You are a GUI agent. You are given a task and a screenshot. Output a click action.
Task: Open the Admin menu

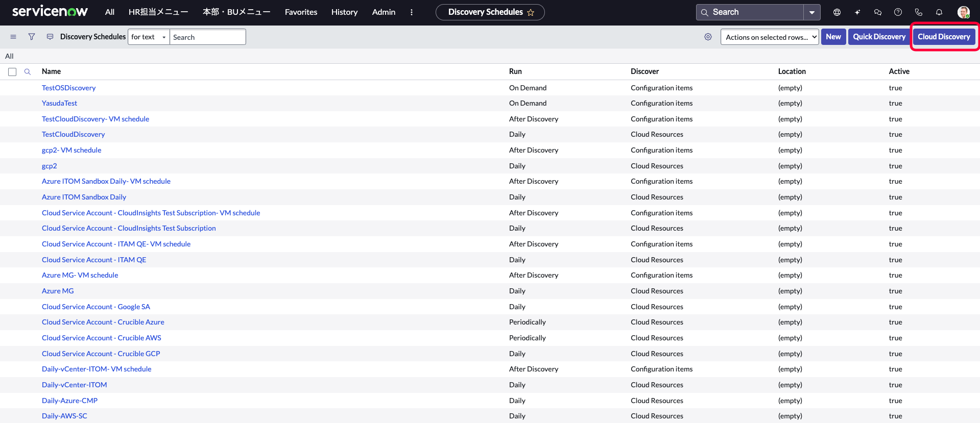(x=384, y=12)
